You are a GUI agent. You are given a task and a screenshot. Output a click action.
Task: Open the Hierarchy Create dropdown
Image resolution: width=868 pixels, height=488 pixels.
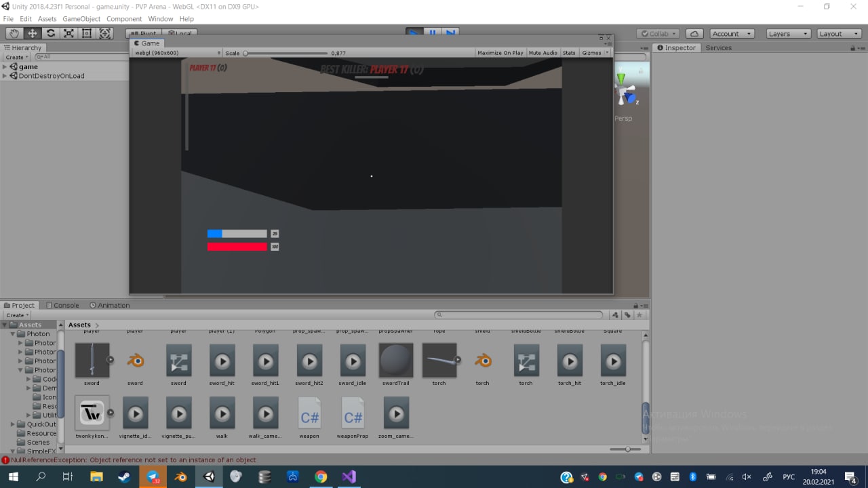[17, 57]
